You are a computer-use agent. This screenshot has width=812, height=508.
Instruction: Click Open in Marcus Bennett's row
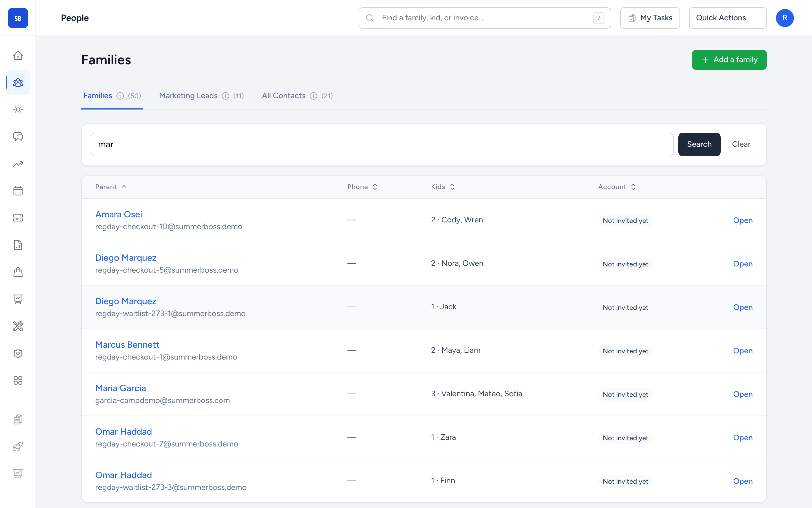click(743, 351)
